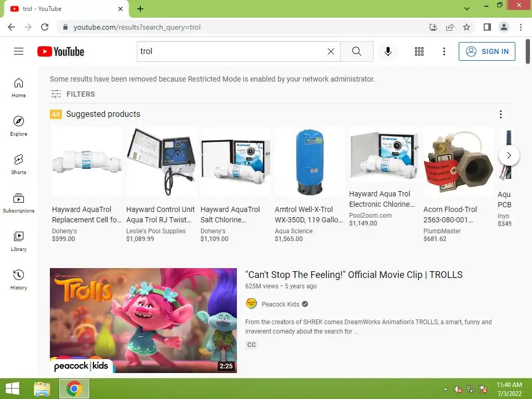Select the trol - YouTube tab
The width and height of the screenshot is (532, 399).
point(66,9)
